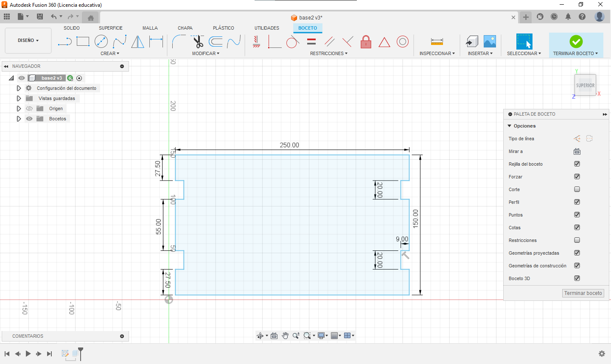
Task: Open the MODIFICAR dropdown menu
Action: tap(206, 53)
